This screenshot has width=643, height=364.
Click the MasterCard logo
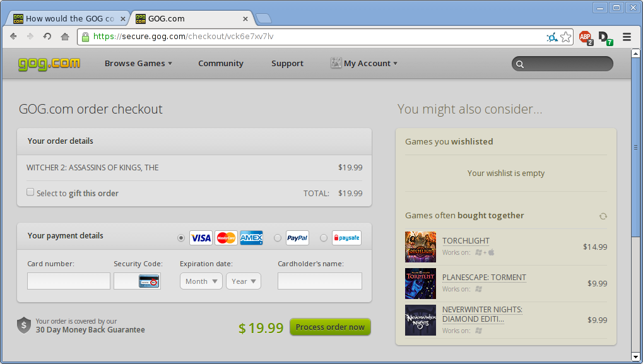coord(226,238)
